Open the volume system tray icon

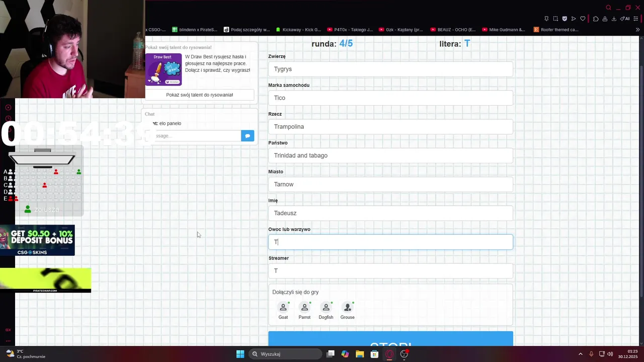pyautogui.click(x=610, y=354)
